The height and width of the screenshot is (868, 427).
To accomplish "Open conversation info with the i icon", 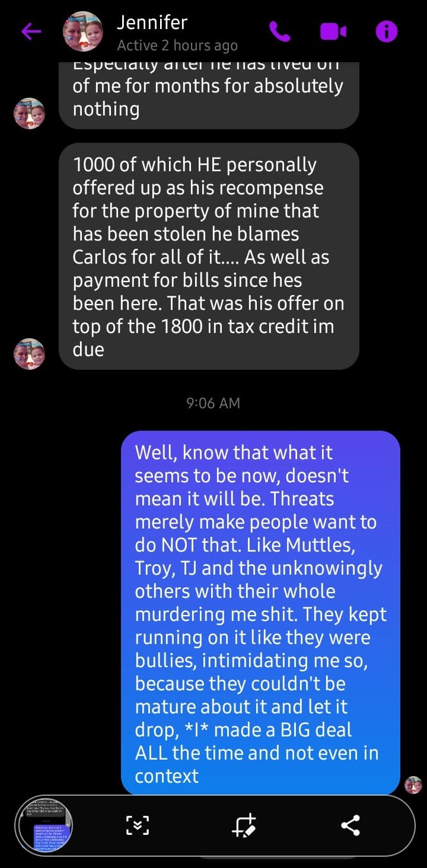I will [x=387, y=32].
